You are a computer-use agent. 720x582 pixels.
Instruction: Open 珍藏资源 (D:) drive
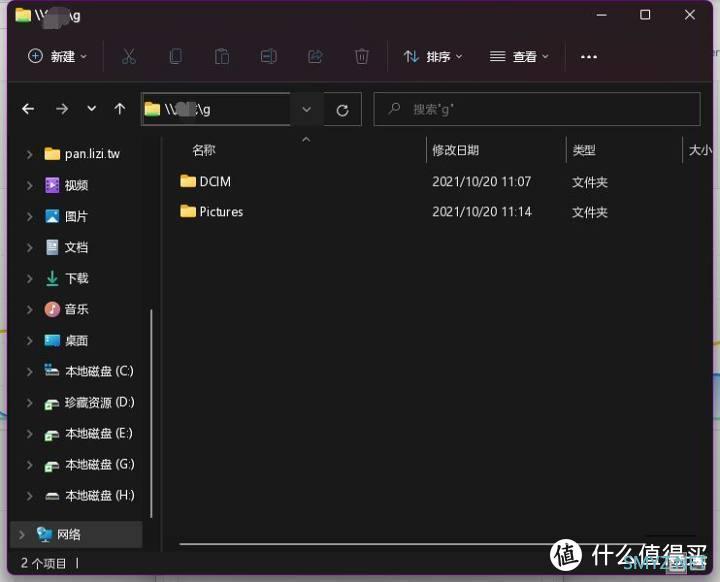[x=89, y=402]
